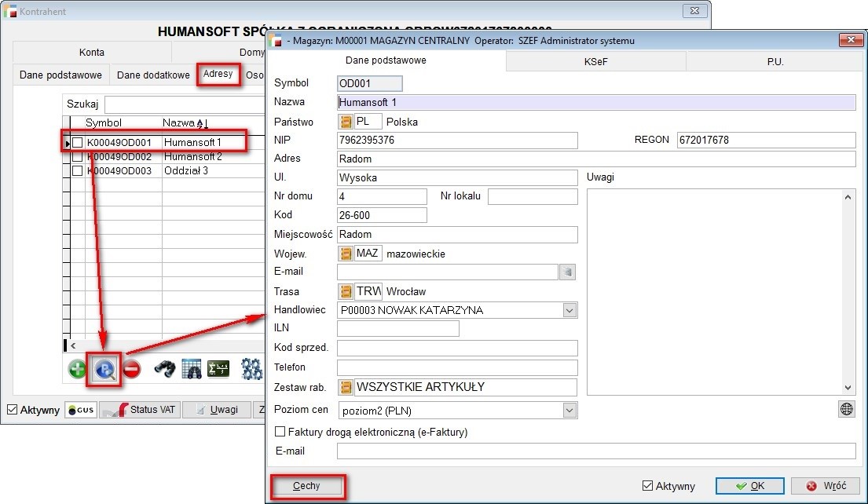Click the red minus delete address icon
Screen dimensions: 868x504
(x=132, y=369)
